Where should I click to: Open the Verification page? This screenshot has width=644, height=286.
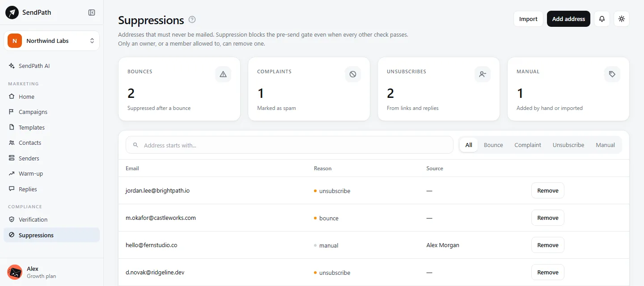tap(51, 219)
